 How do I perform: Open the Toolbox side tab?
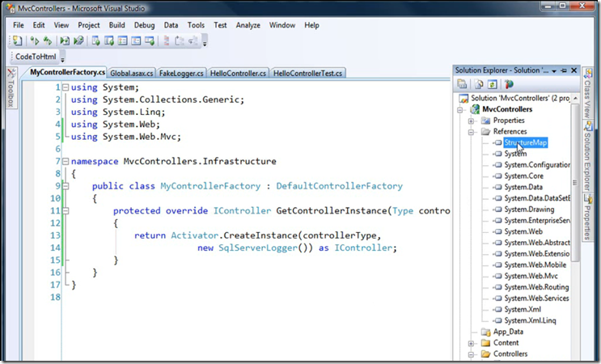[11, 87]
